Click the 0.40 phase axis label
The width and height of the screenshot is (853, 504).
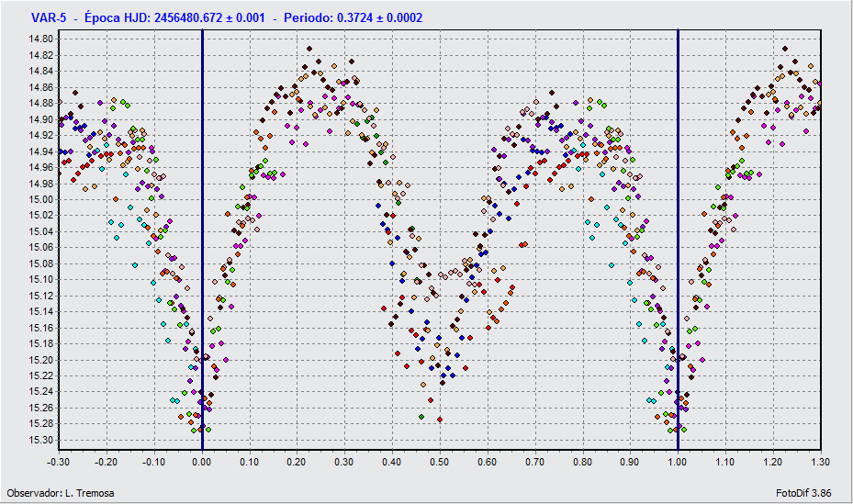point(392,462)
